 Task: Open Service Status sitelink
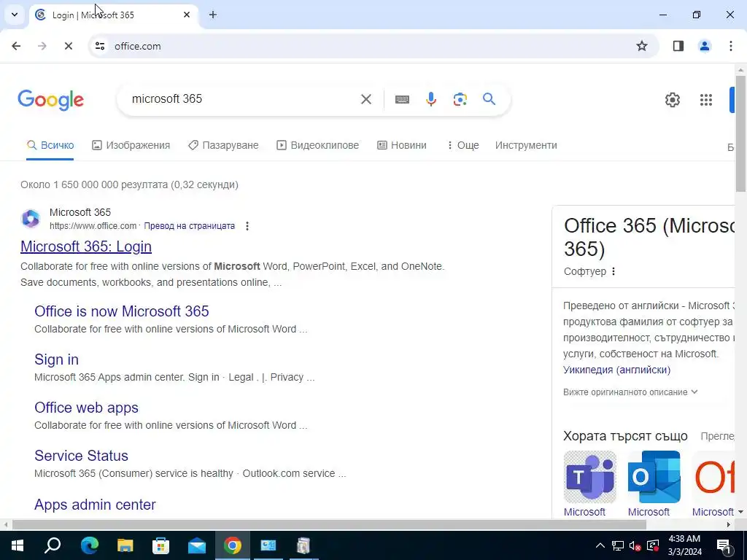81,456
